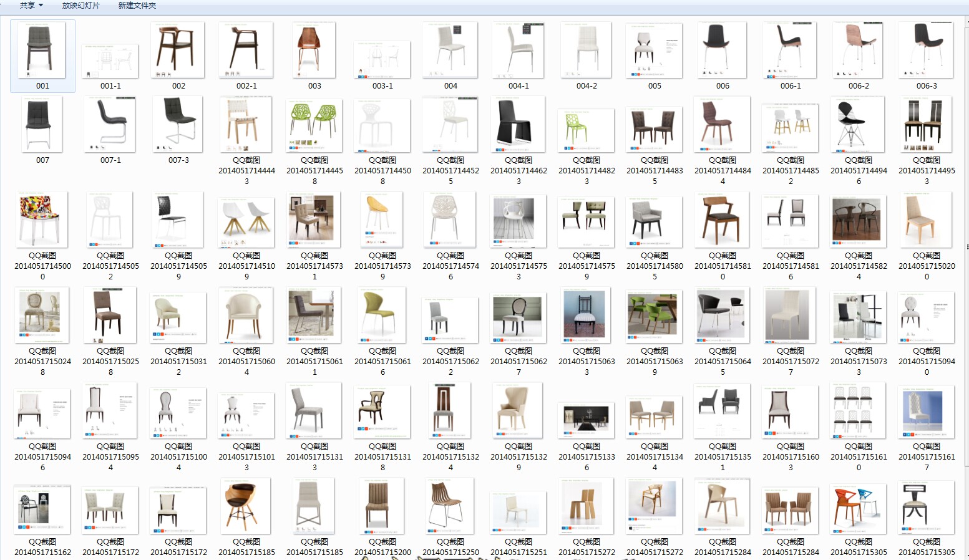The height and width of the screenshot is (560, 969).
Task: Select QQ截图 20140517151617 blue background chair
Action: [x=927, y=412]
